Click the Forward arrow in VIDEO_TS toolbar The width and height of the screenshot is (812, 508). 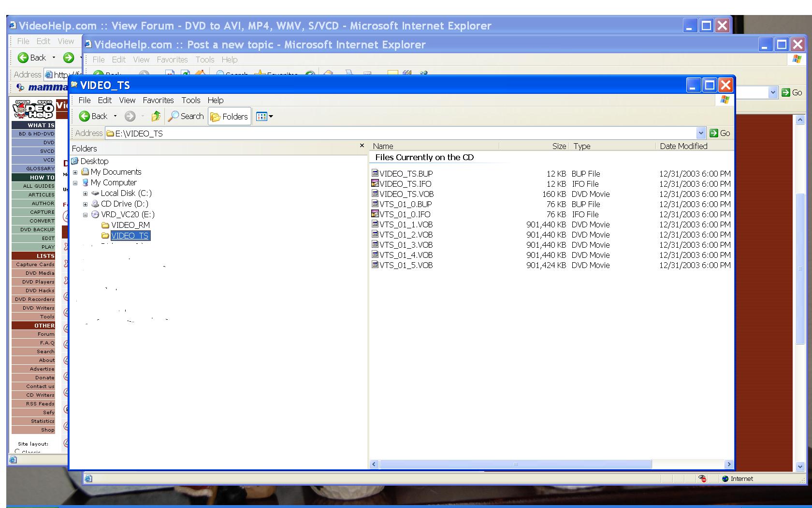(x=130, y=116)
